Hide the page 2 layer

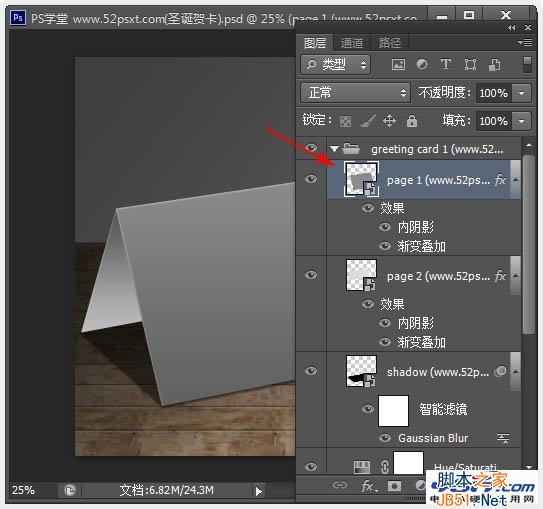[311, 275]
